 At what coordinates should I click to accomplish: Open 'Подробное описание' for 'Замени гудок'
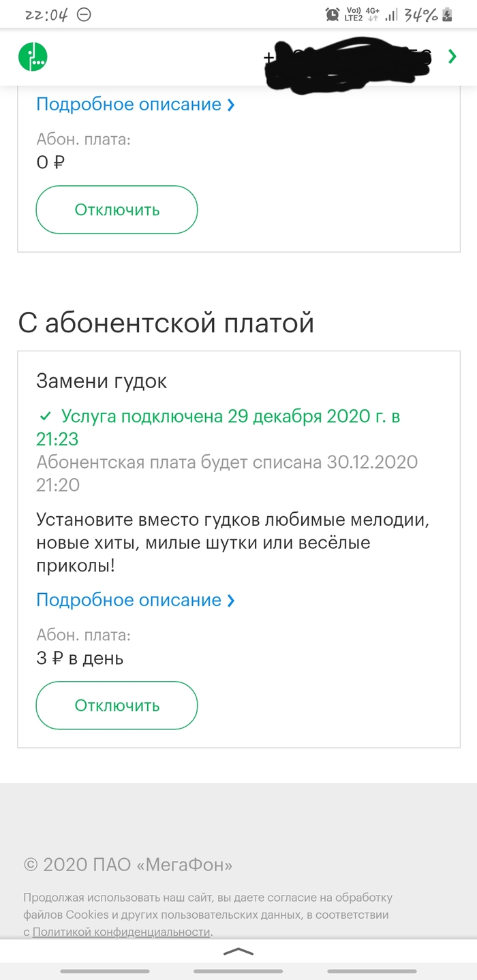[129, 600]
